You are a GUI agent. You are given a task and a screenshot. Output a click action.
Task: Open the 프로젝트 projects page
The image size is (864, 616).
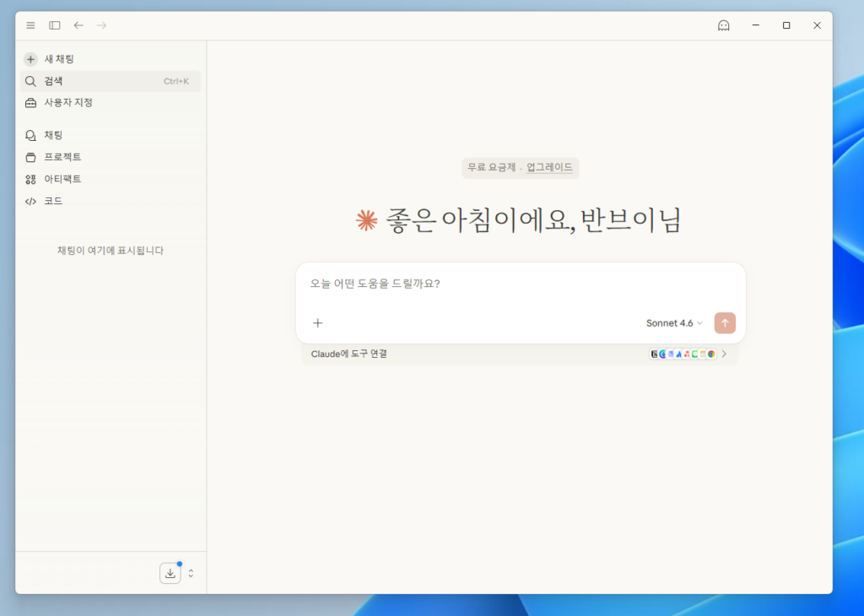pos(62,157)
